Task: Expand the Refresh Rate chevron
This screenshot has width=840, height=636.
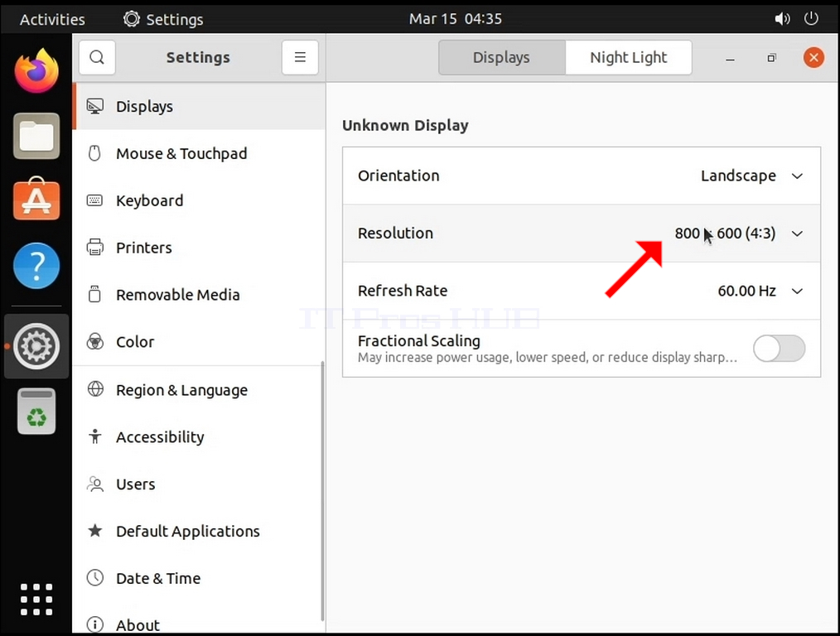Action: click(x=797, y=291)
